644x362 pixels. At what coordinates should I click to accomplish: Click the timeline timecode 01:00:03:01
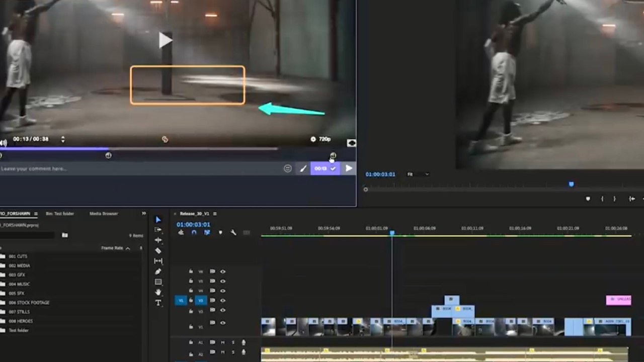click(x=193, y=224)
